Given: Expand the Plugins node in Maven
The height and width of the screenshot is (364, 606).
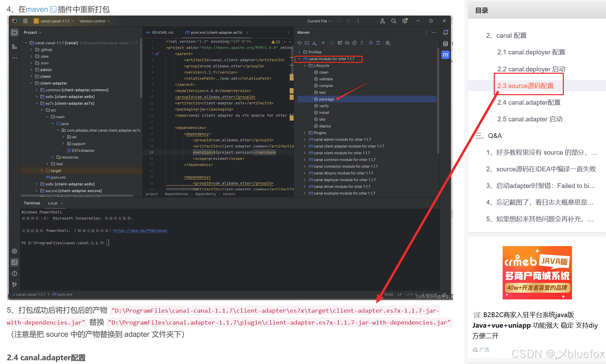Looking at the screenshot, I should 305,133.
